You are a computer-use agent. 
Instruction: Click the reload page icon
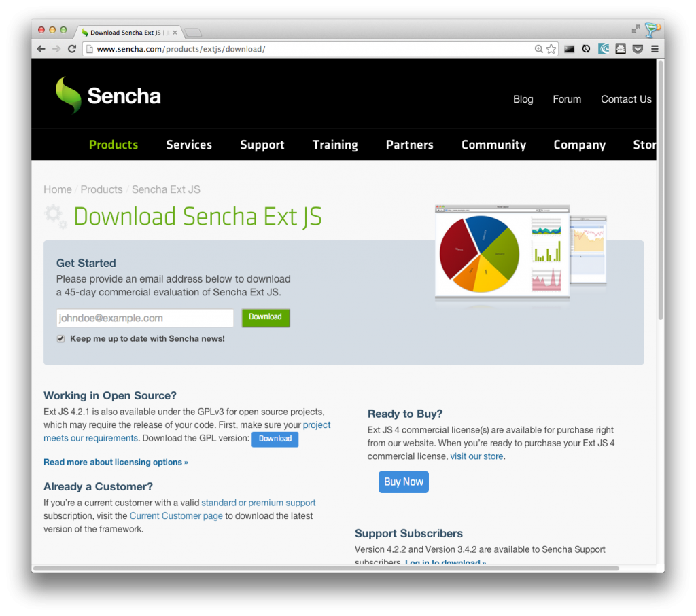click(x=72, y=49)
